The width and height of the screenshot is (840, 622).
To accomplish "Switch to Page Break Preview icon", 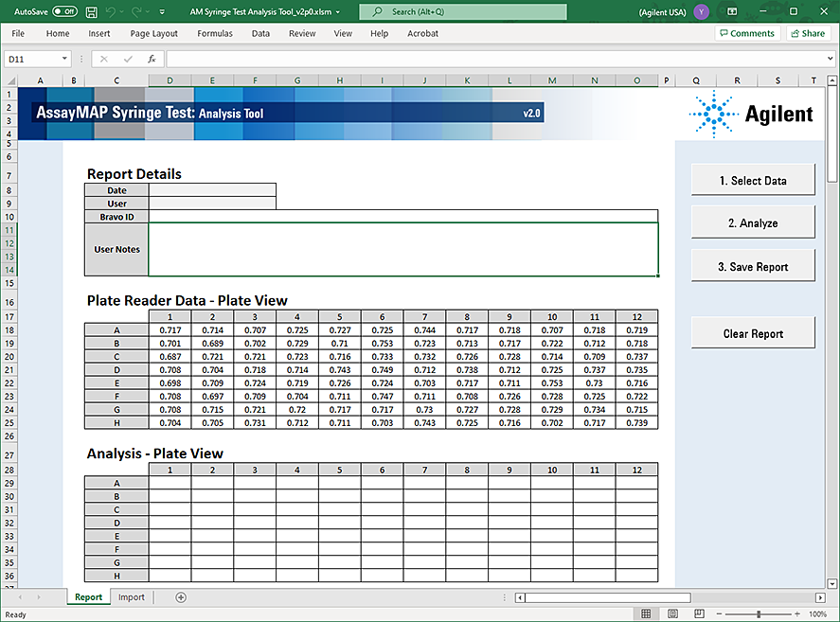I will pyautogui.click(x=699, y=614).
